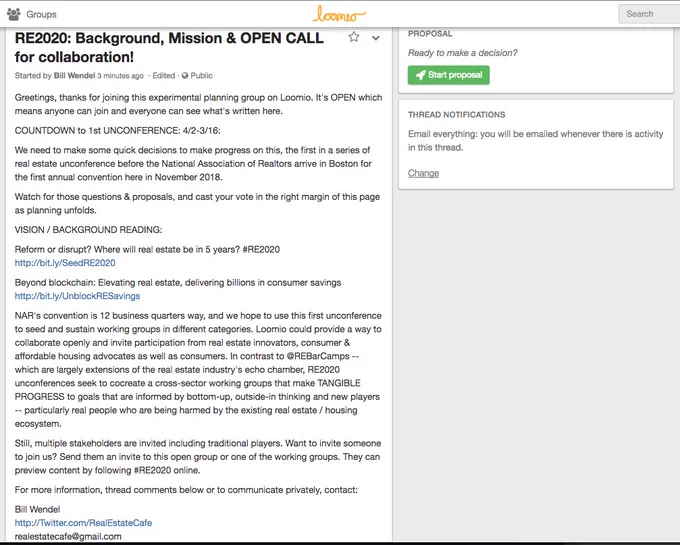680x545 pixels.
Task: Star this thread with the star icon
Action: click(354, 37)
